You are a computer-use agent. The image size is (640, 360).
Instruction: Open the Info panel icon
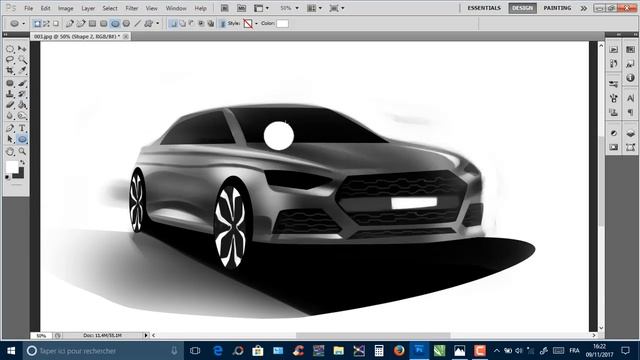(x=630, y=78)
